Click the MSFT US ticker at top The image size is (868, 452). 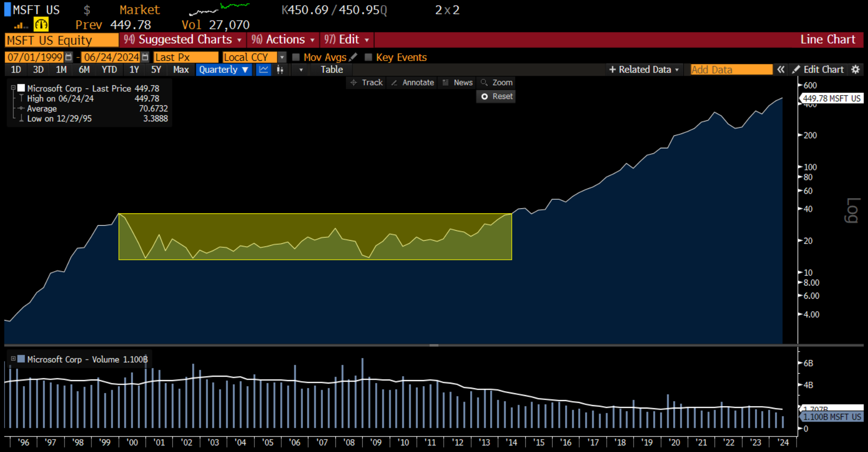pyautogui.click(x=36, y=9)
